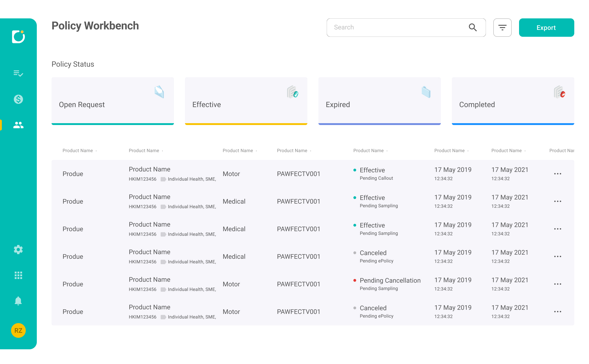Screen dimensions: 589x364
Task: Open the RZ user avatar
Action: (x=18, y=330)
